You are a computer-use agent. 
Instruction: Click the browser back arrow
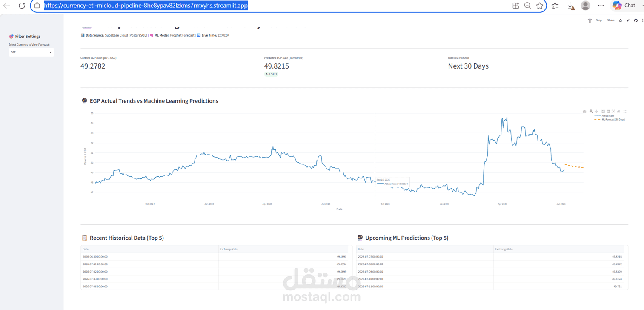pos(6,6)
